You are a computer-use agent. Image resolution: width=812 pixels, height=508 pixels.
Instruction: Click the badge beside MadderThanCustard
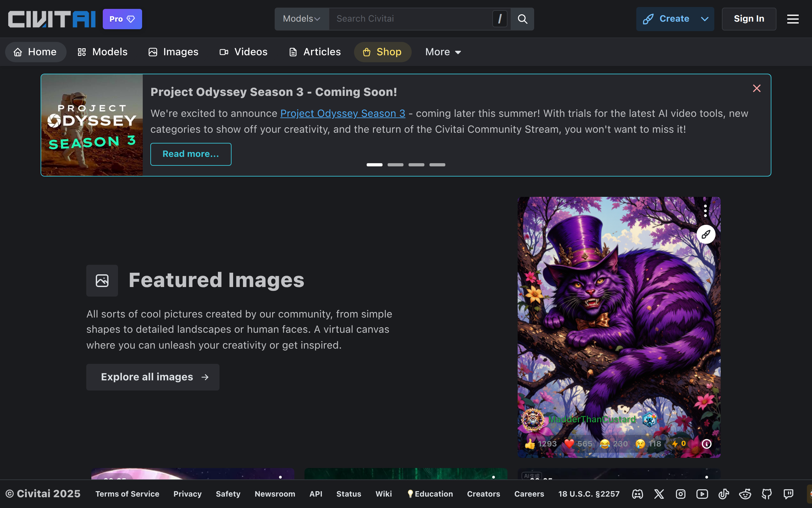tap(649, 419)
